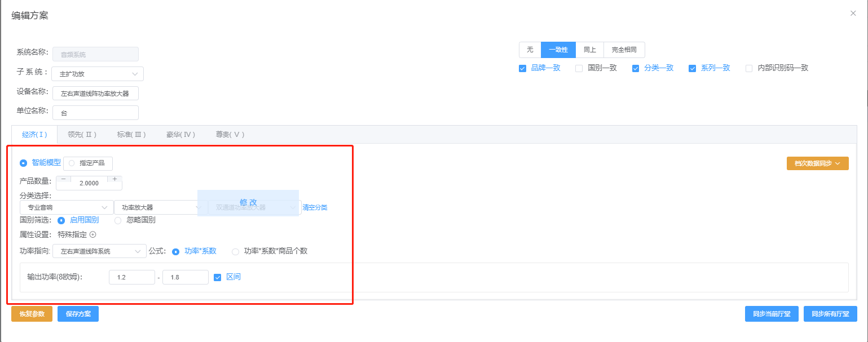
Task: Check the 内部识别码一致 option
Action: pyautogui.click(x=749, y=68)
